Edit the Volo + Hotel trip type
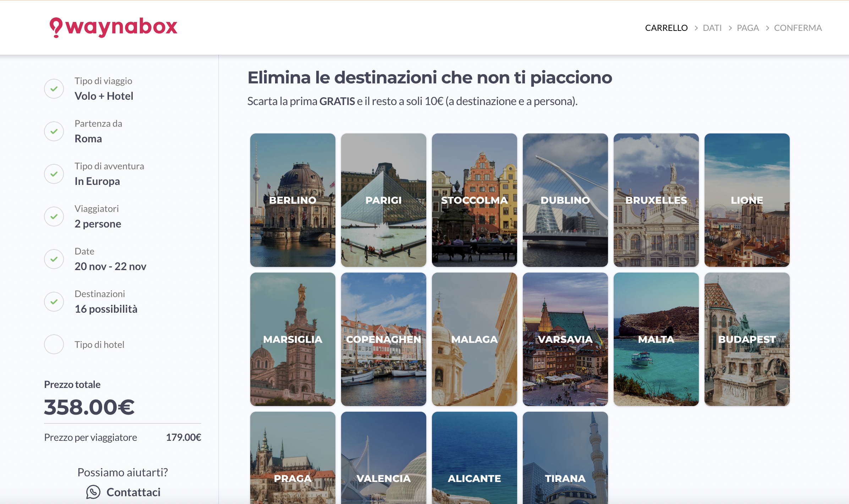Screen dimensions: 849x504 [x=104, y=96]
